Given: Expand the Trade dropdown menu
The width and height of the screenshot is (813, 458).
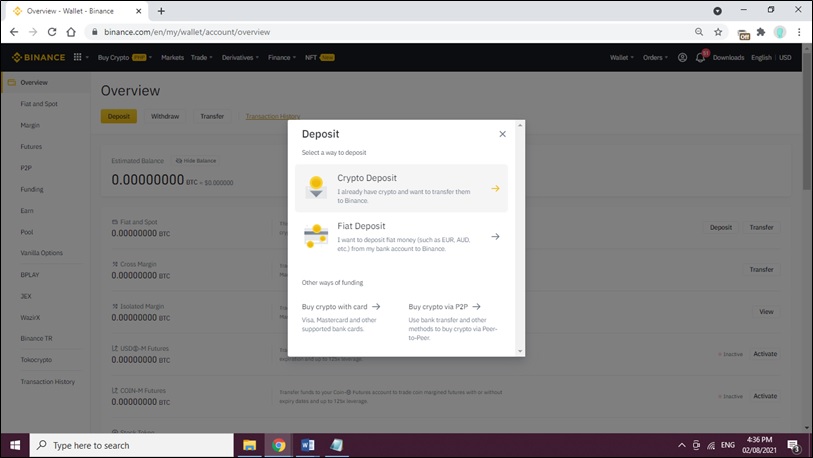Looking at the screenshot, I should [x=202, y=58].
